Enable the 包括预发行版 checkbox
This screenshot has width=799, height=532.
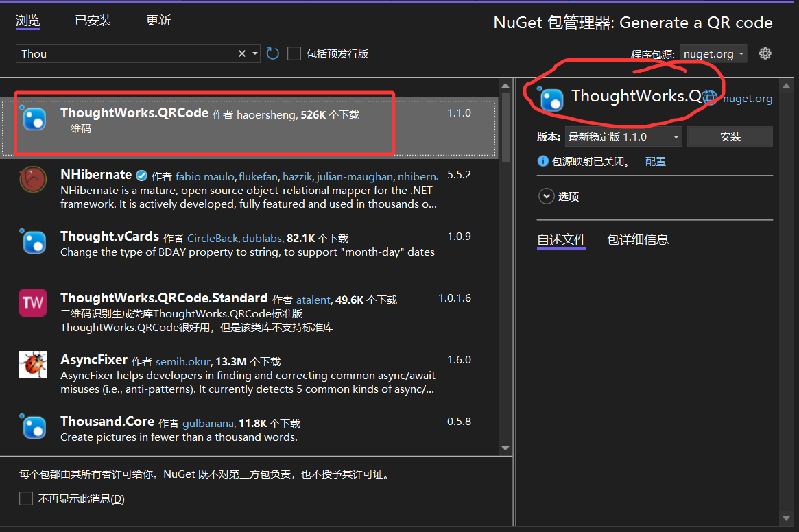pos(294,53)
